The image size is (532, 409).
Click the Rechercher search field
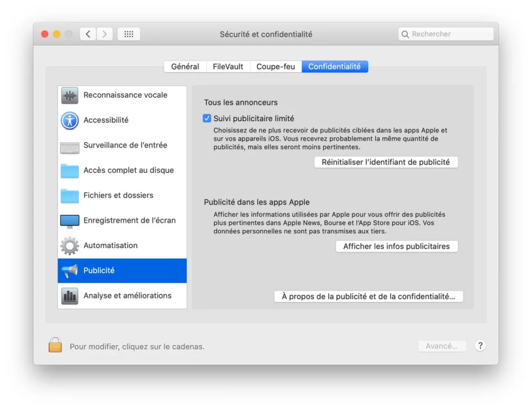click(x=446, y=34)
